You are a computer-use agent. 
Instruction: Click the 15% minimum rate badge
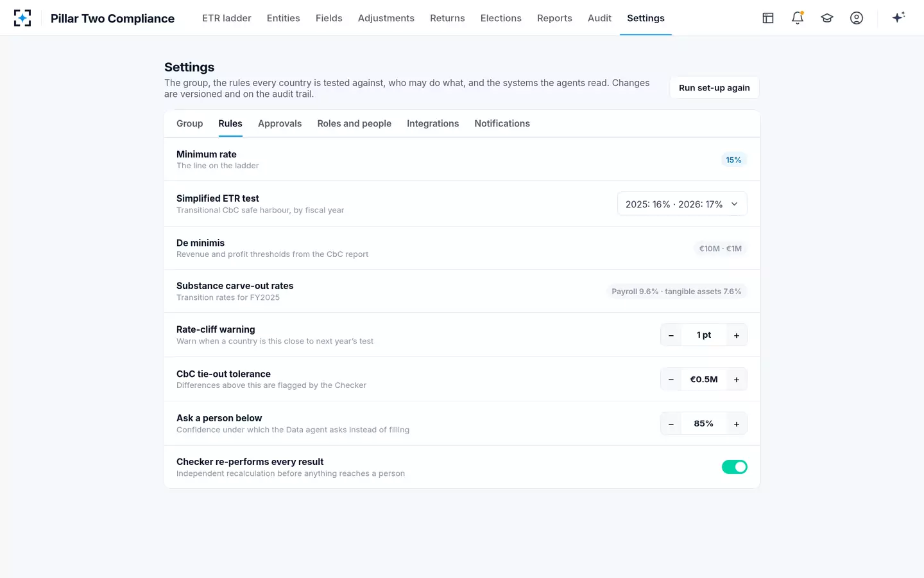pyautogui.click(x=733, y=160)
